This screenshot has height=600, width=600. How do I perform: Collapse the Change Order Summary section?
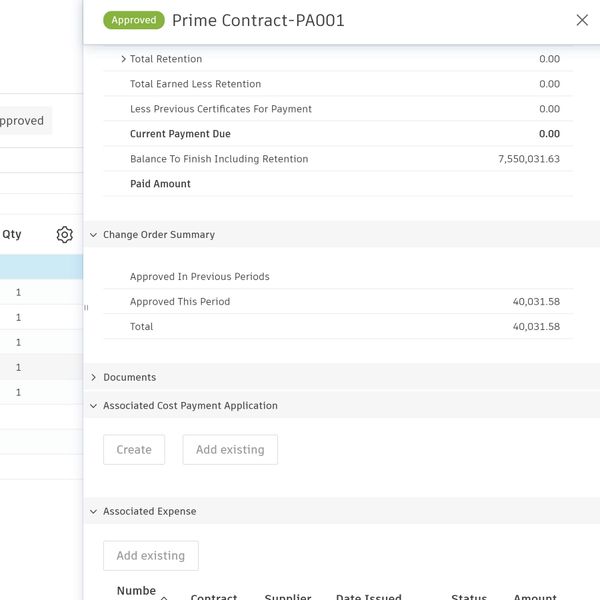tap(93, 235)
